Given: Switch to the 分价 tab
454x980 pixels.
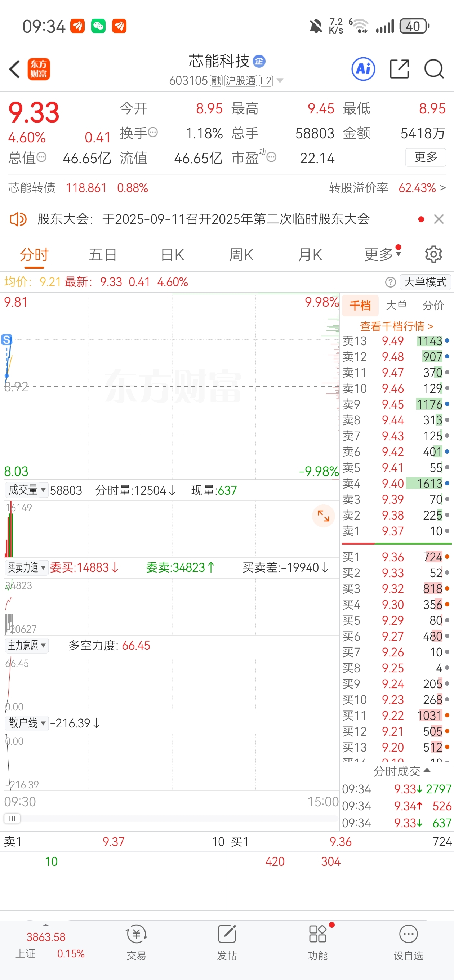Looking at the screenshot, I should tap(433, 305).
